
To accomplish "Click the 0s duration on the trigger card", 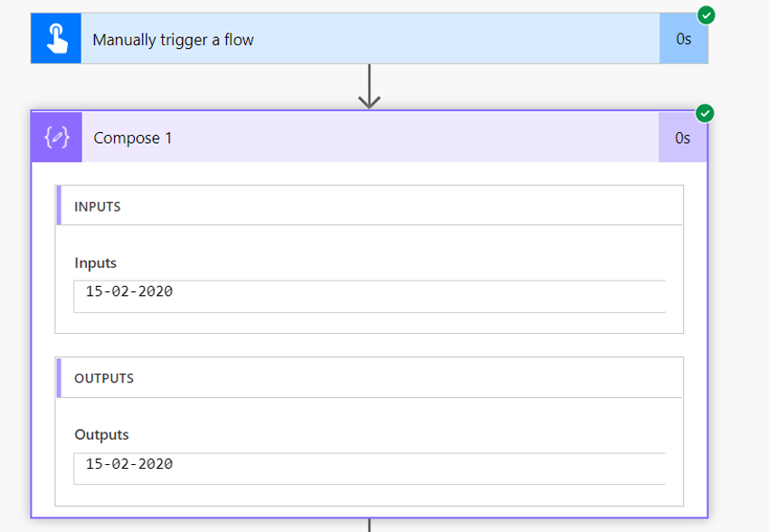I will pos(684,39).
